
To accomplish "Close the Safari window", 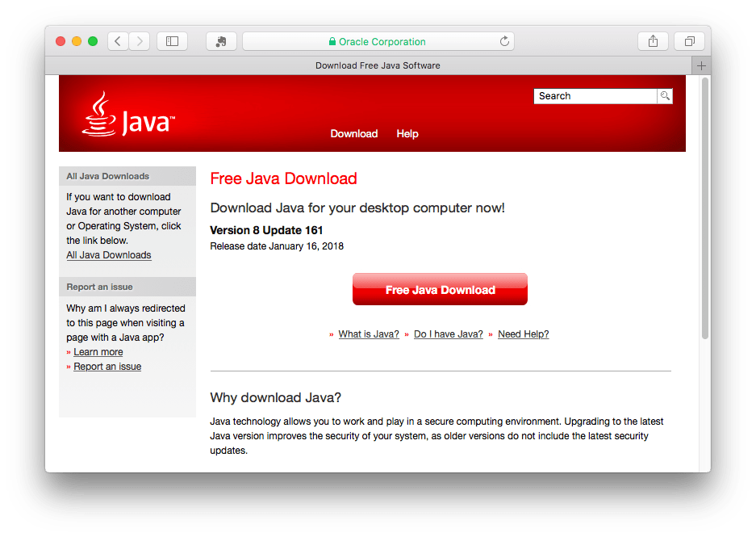I will [61, 41].
